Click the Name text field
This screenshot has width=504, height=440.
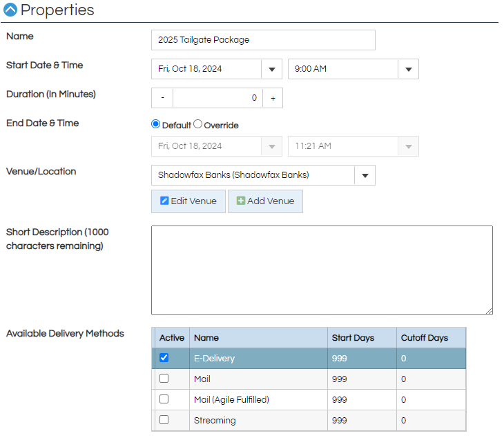pyautogui.click(x=263, y=40)
